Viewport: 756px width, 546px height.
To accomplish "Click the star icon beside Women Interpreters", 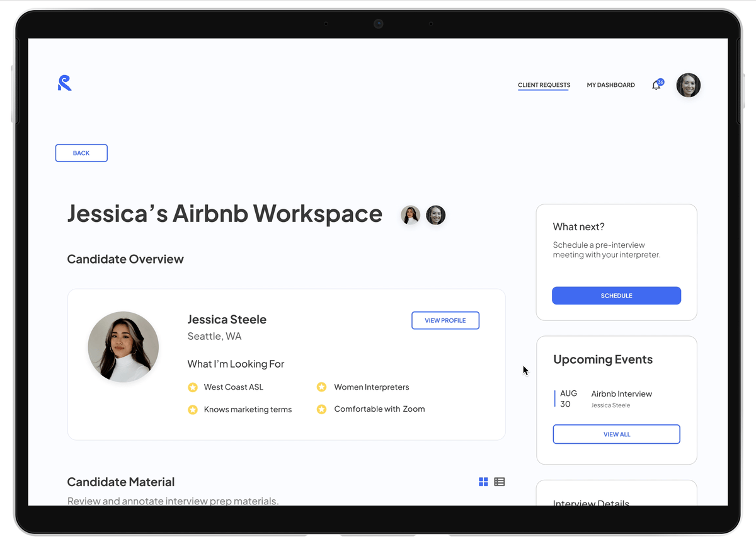I will coord(321,387).
